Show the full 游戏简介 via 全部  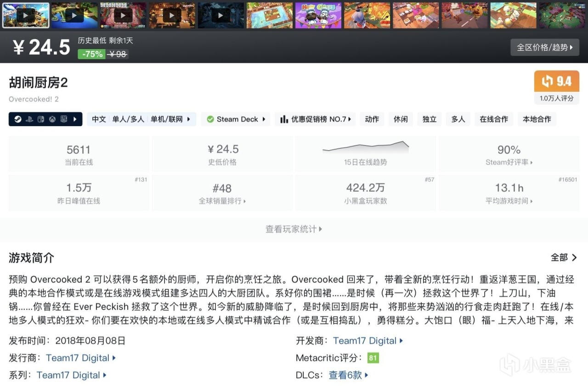coord(564,257)
